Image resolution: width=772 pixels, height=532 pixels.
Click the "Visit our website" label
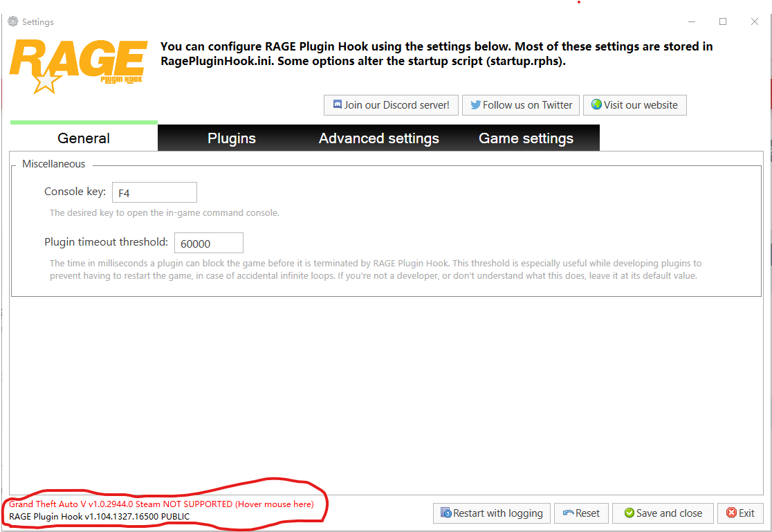coord(641,105)
